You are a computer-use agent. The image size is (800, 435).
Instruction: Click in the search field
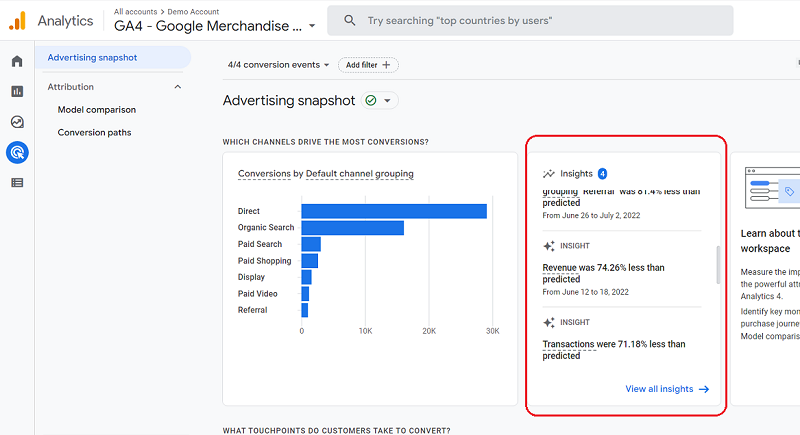pos(530,20)
